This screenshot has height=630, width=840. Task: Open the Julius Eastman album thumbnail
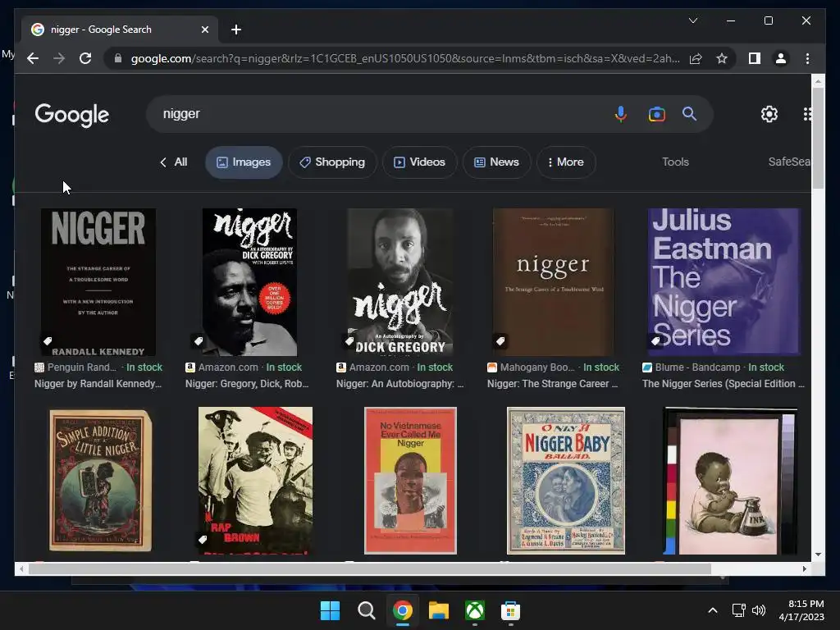pyautogui.click(x=724, y=282)
